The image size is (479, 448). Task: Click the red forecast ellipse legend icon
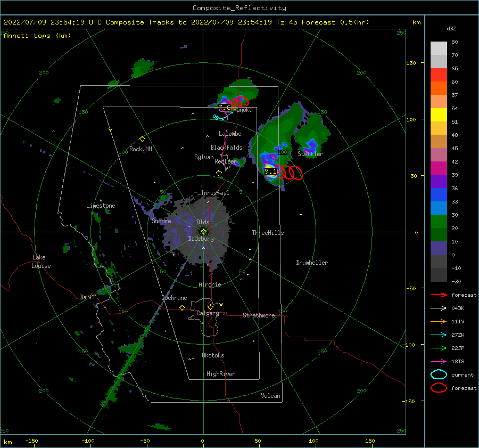click(x=439, y=388)
